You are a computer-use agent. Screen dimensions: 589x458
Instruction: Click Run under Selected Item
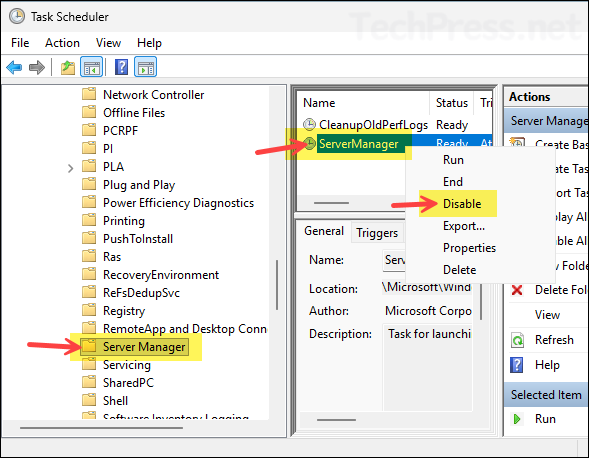(545, 419)
